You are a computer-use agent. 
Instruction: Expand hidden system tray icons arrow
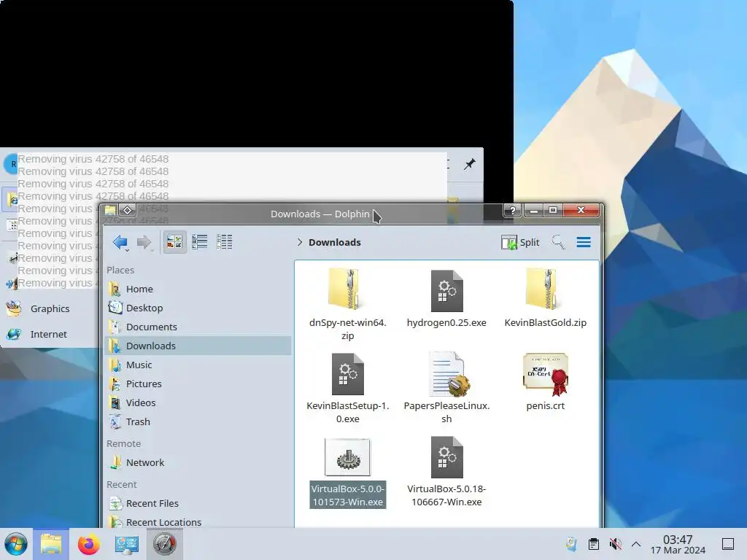(x=636, y=544)
